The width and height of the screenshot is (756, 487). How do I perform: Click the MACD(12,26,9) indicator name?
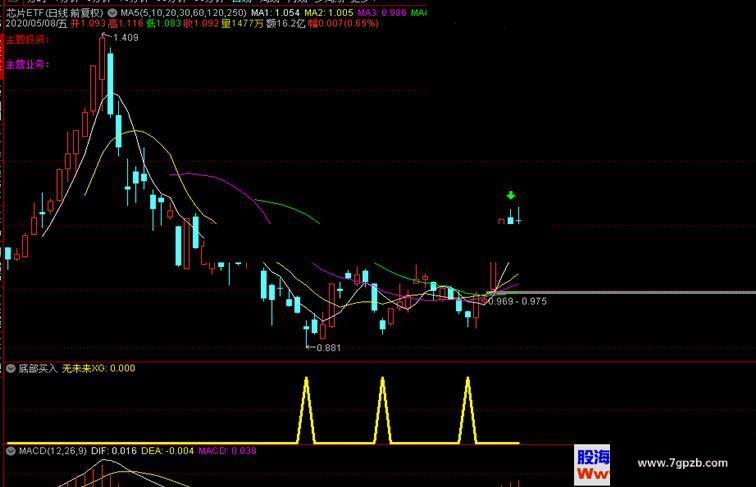53,451
